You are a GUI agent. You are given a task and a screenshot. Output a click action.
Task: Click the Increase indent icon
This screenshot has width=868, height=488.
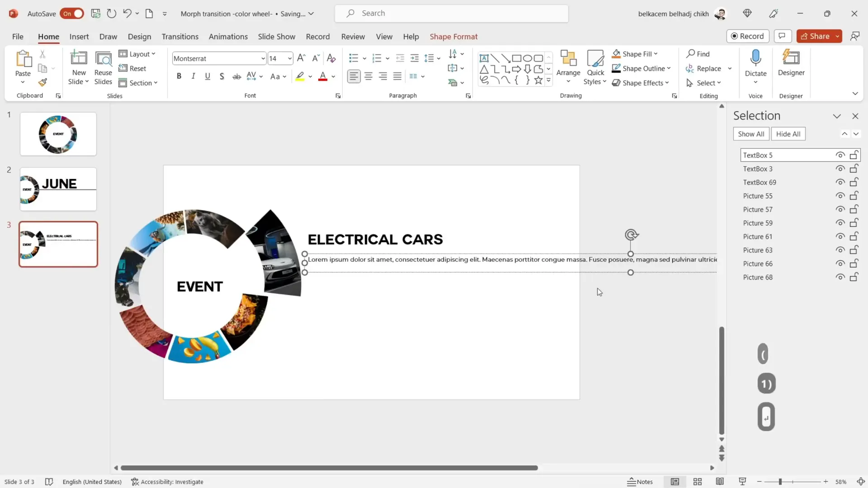point(415,58)
